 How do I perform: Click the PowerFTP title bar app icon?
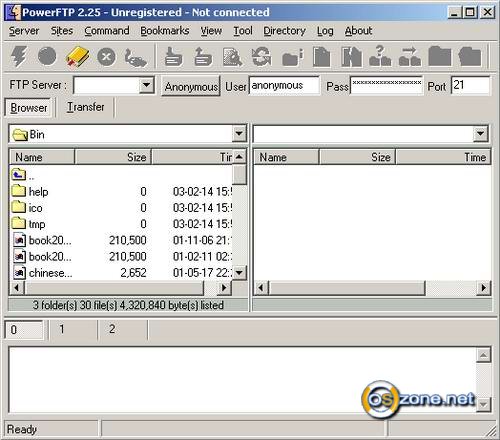(x=13, y=12)
